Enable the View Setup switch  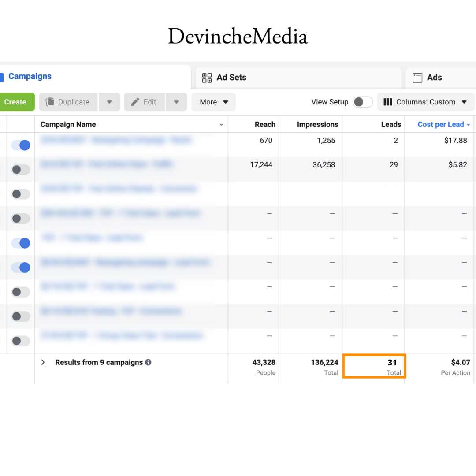click(362, 102)
